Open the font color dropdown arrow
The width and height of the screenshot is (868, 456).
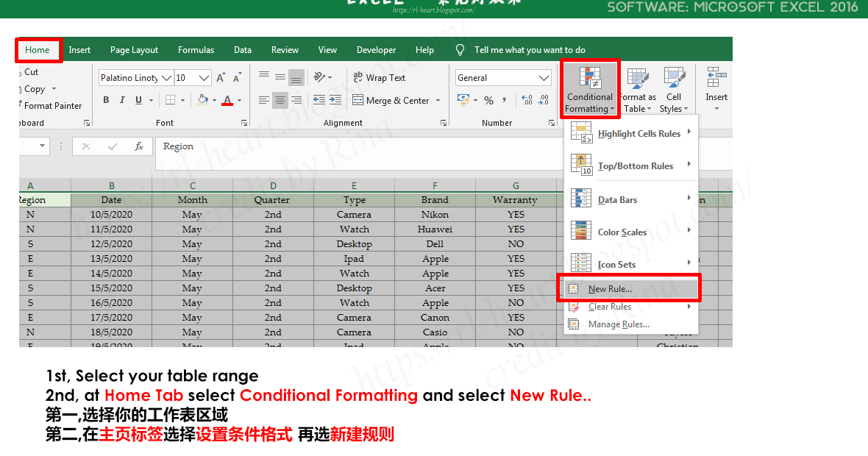tap(239, 100)
